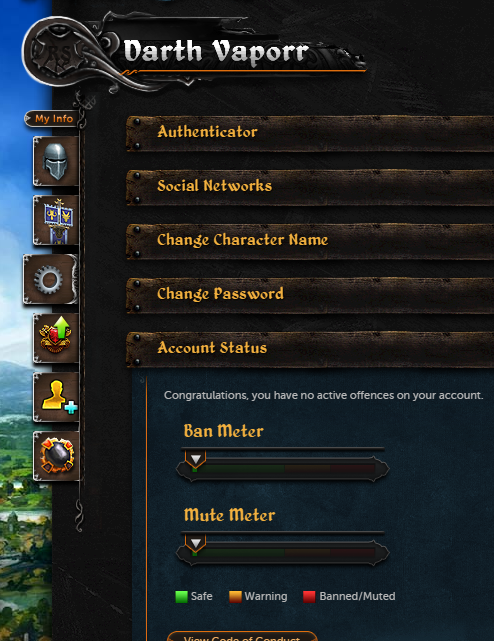Expand the Authenticator section
Screen dimensions: 494x641
click(x=310, y=134)
